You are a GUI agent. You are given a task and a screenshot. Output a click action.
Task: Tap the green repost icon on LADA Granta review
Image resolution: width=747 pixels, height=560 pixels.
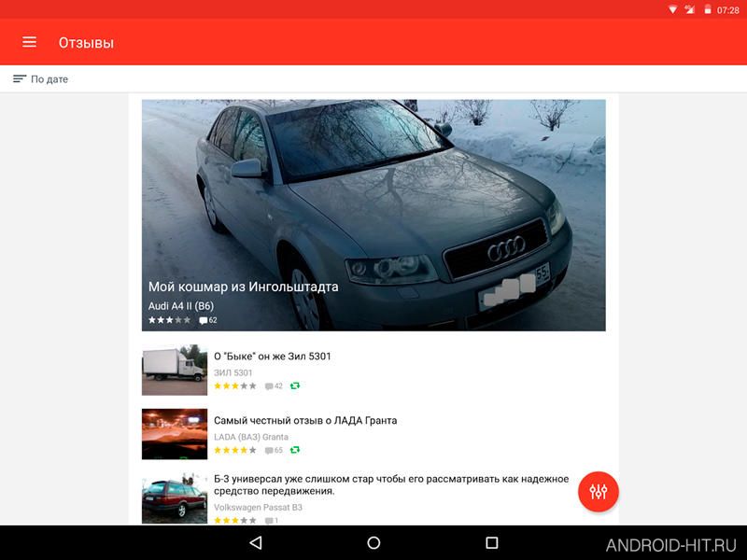295,450
